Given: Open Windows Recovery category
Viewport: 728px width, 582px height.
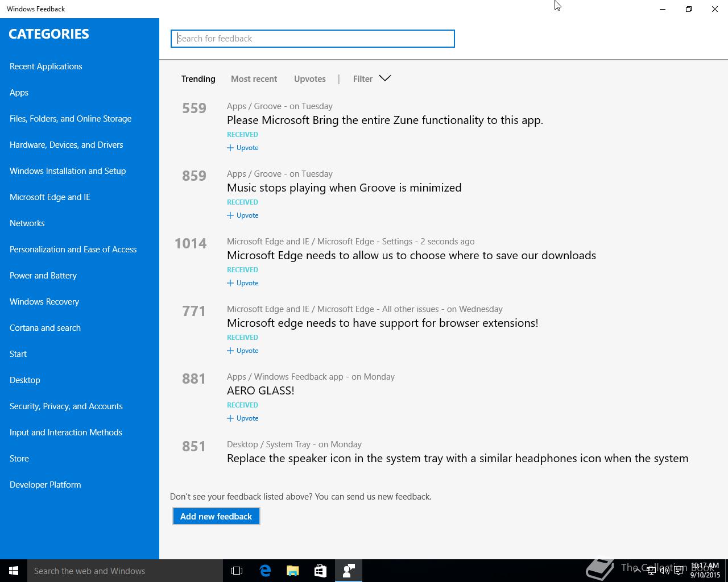Looking at the screenshot, I should tap(44, 302).
